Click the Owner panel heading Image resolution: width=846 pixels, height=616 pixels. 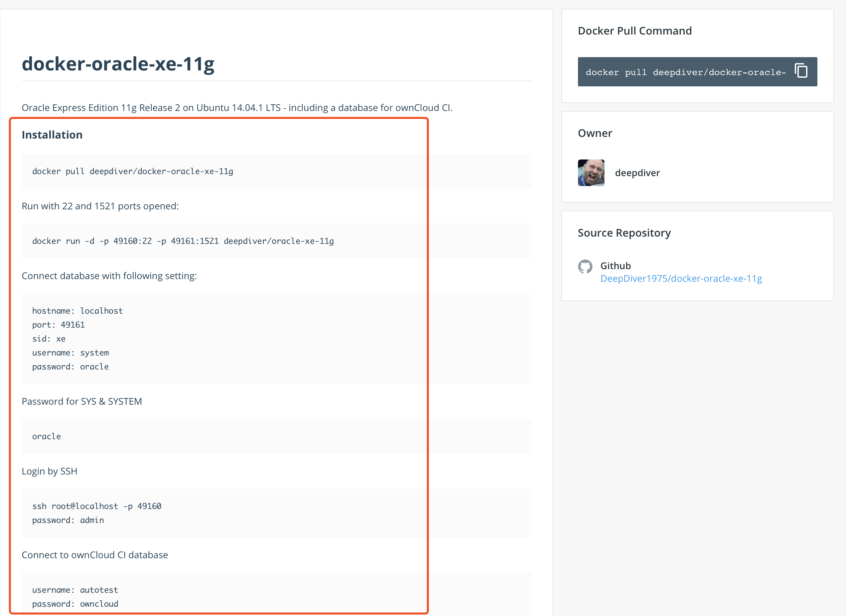595,133
